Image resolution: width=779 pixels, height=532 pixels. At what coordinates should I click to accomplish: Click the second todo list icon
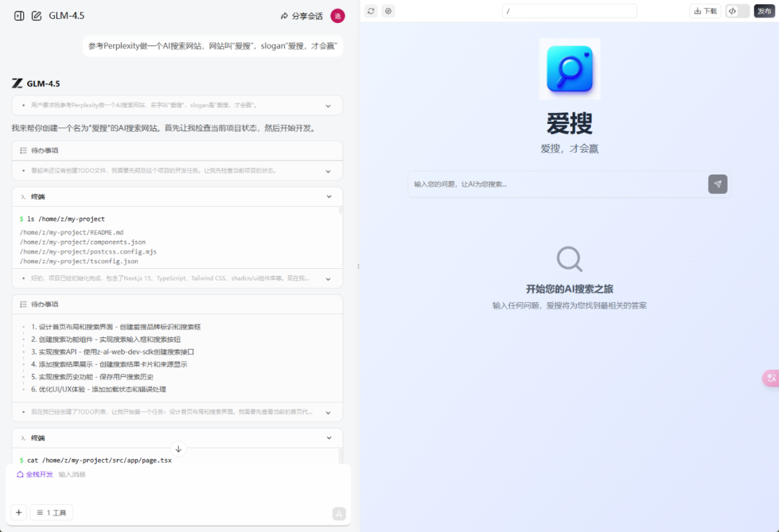tap(23, 304)
